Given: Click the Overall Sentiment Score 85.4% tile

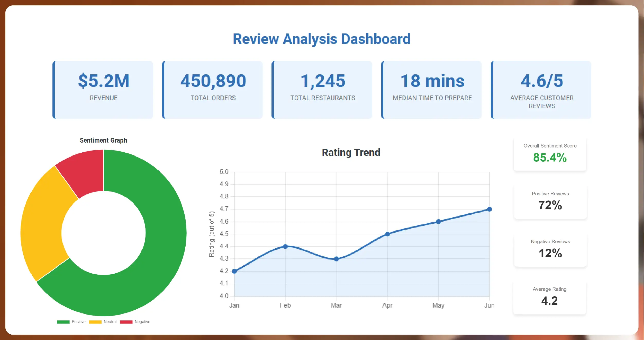Looking at the screenshot, I should click(x=550, y=154).
